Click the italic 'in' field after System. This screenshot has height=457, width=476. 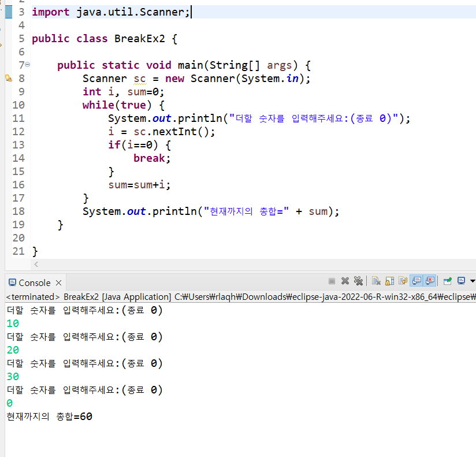tap(293, 79)
